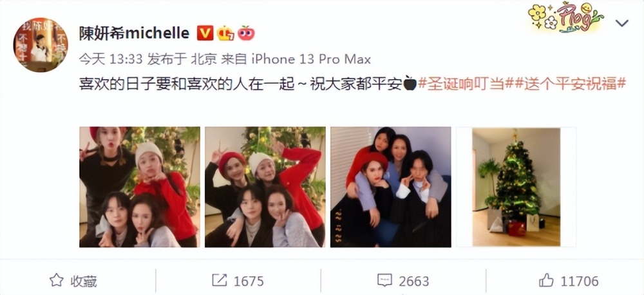Like the post with thumbs-up icon
Image resolution: width=644 pixels, height=295 pixels.
click(546, 281)
